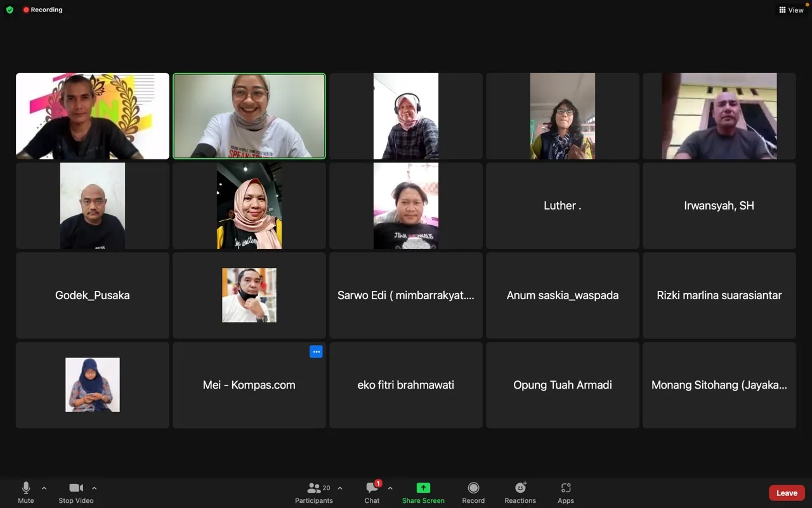Open the Chat panel with unread badge

[372, 492]
